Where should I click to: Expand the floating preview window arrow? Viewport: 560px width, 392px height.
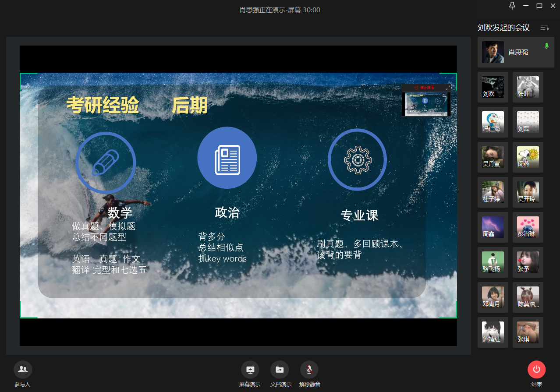pos(448,88)
